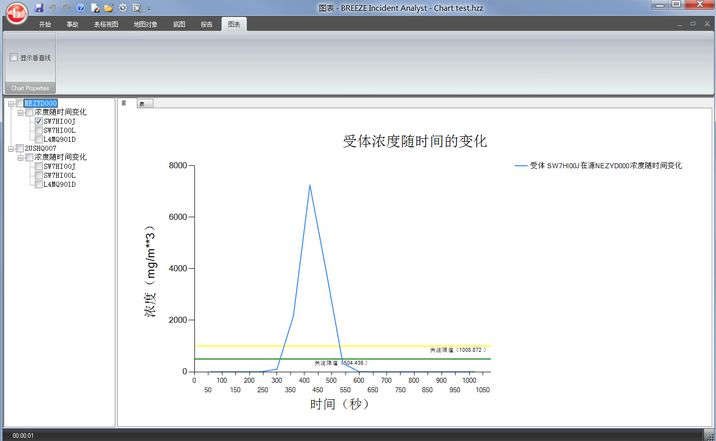Click the x-axis tick label 1050
This screenshot has height=441, width=716.
483,390
